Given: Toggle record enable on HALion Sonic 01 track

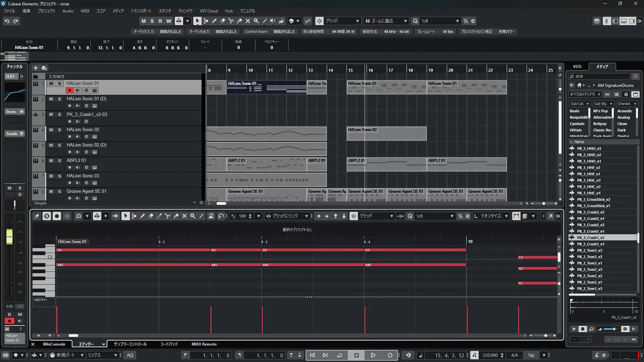Looking at the screenshot, I should pyautogui.click(x=69, y=90).
